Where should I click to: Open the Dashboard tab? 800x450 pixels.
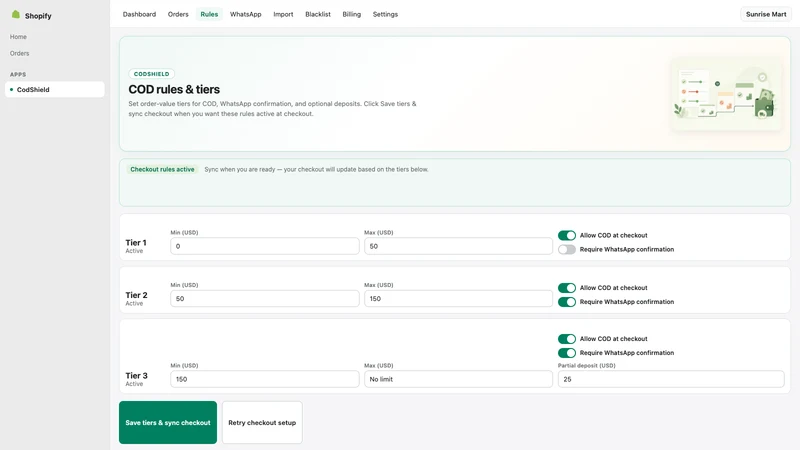coord(139,14)
